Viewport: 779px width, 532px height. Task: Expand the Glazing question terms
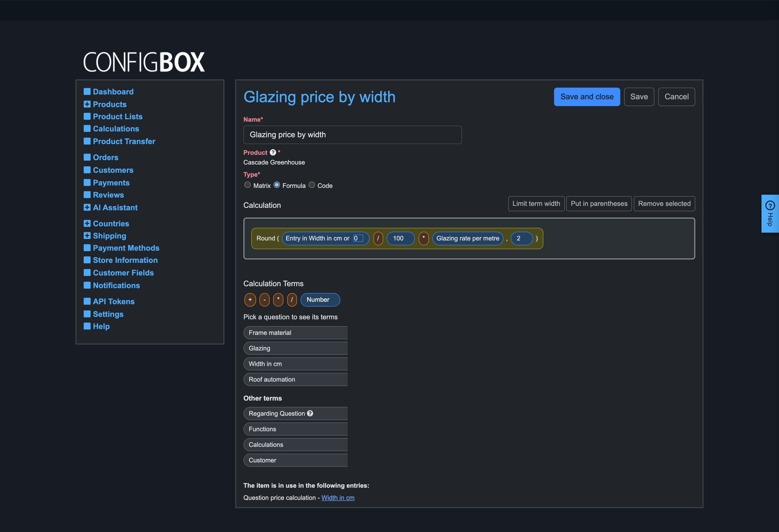[x=296, y=348]
